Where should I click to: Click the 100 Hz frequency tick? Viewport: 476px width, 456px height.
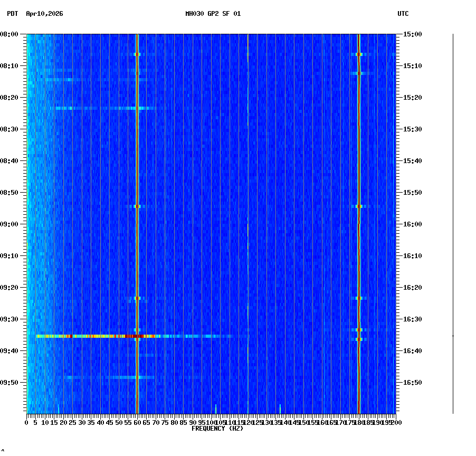[211, 422]
